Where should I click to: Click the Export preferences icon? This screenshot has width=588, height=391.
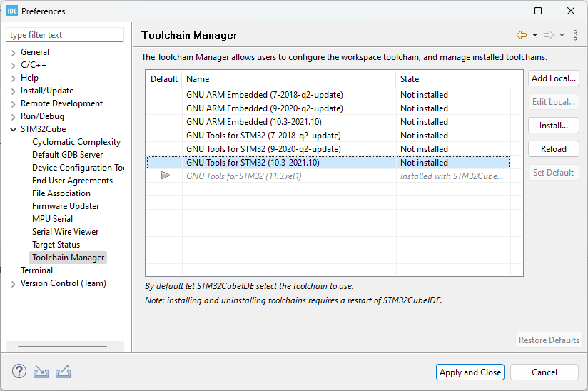click(x=63, y=372)
